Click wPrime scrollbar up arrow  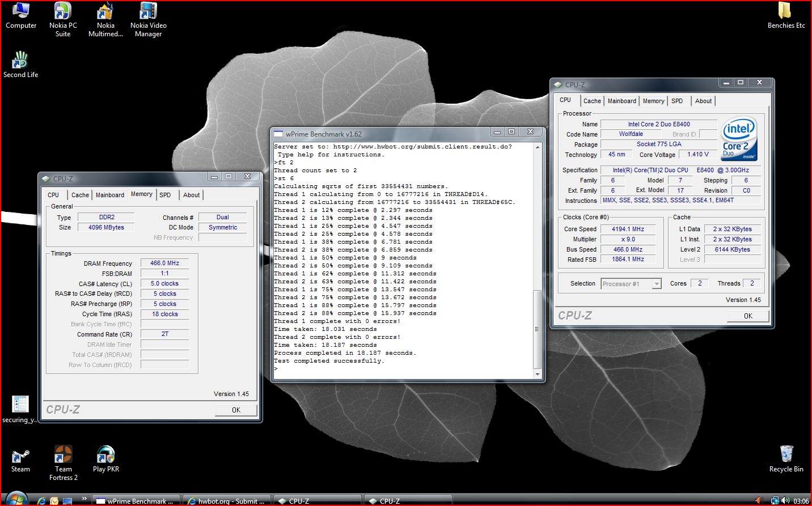[x=538, y=146]
